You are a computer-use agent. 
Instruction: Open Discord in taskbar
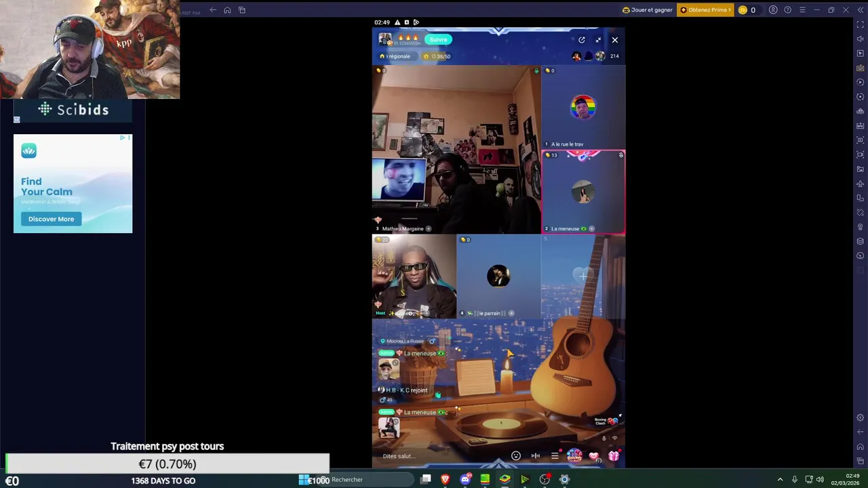[x=465, y=480]
